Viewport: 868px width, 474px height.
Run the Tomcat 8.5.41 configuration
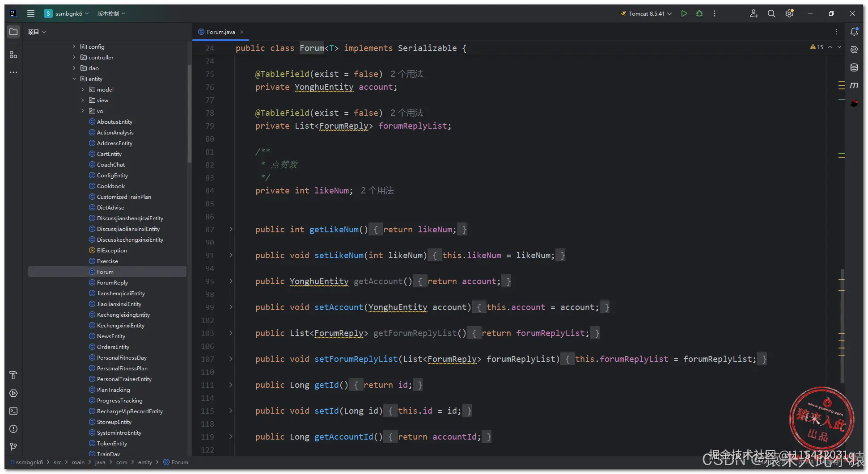click(x=684, y=13)
